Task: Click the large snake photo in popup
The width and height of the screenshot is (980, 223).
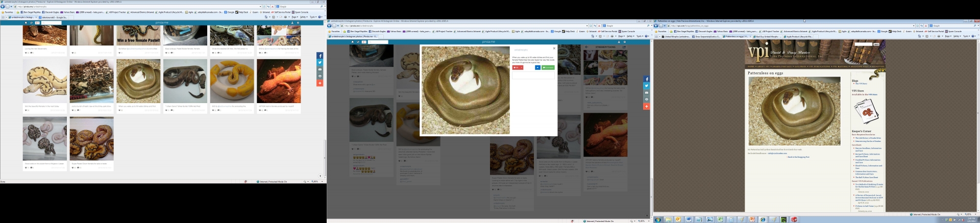Action: pos(465,90)
